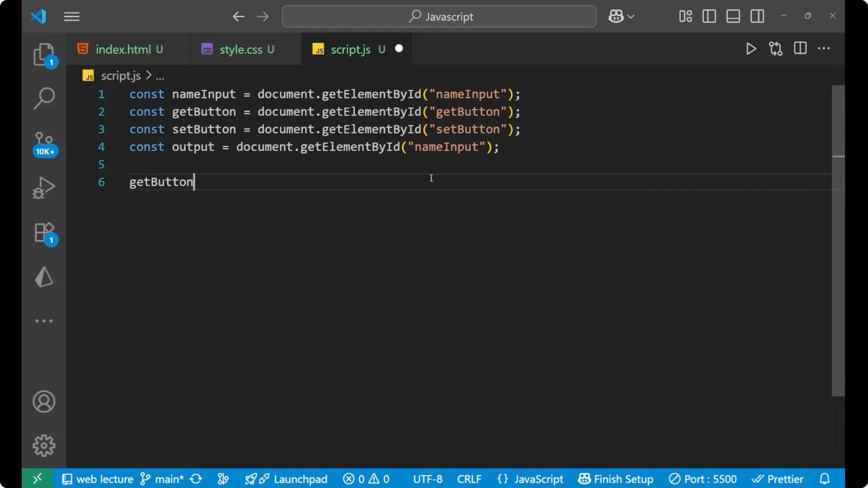
Task: Open Manage overflow with ellipsis icon
Action: pyautogui.click(x=44, y=321)
